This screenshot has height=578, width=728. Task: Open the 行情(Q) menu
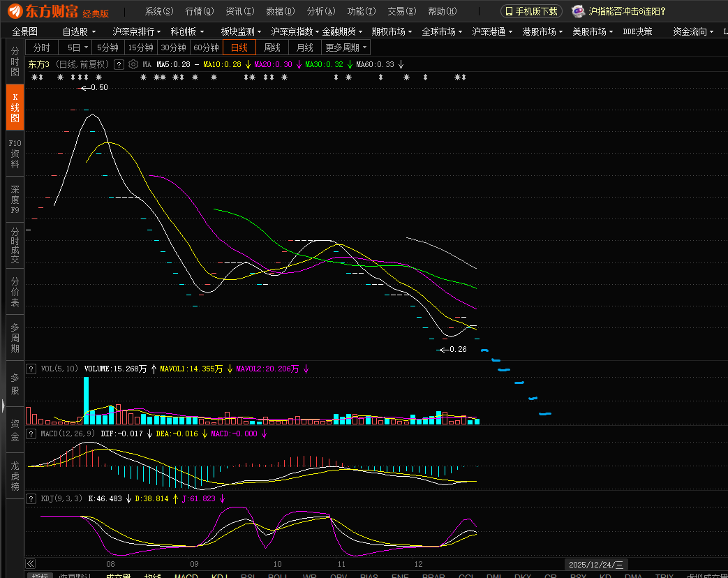[200, 11]
